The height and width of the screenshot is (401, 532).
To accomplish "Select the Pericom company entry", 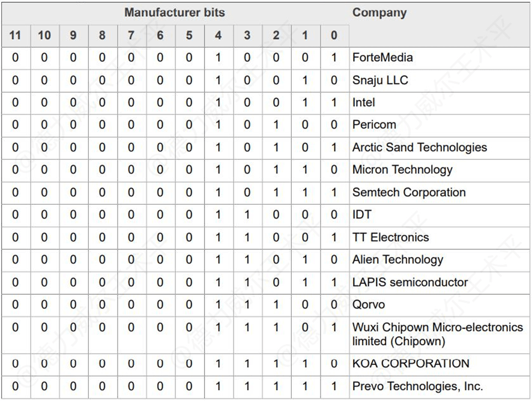I will pos(374,125).
